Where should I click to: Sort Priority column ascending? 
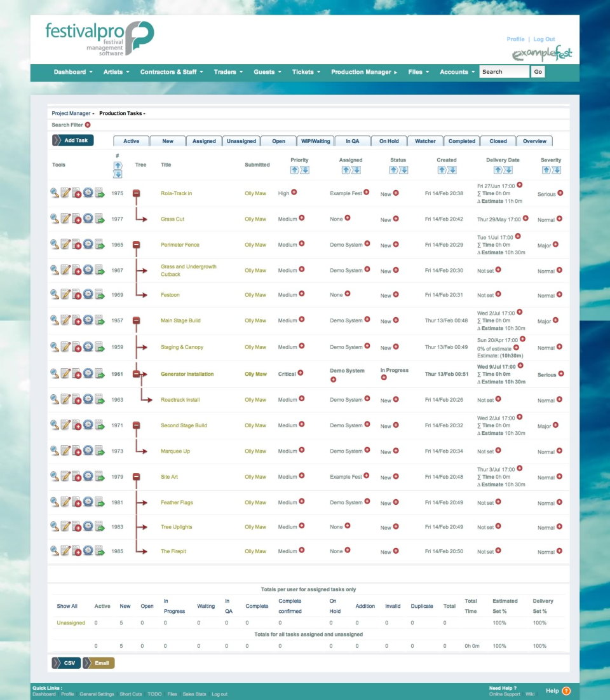295,169
